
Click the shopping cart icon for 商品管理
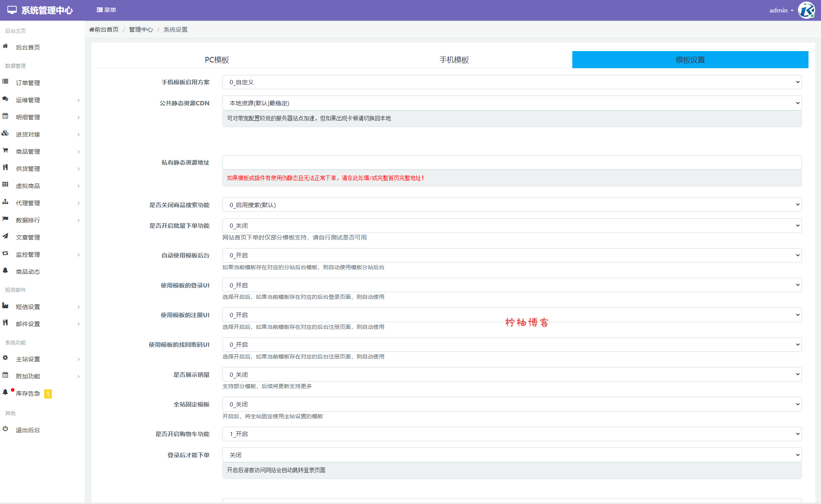(x=5, y=151)
